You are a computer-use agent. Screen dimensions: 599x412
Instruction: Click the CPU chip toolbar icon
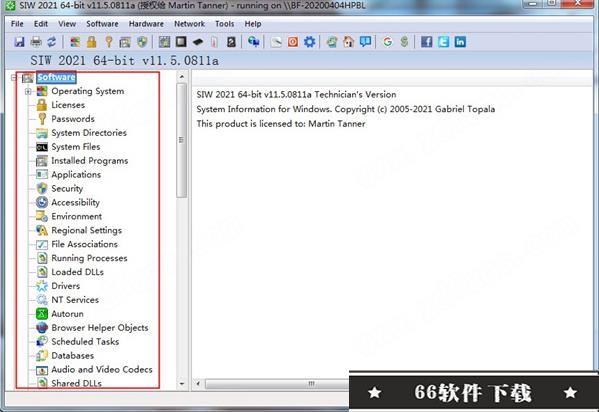coord(181,42)
